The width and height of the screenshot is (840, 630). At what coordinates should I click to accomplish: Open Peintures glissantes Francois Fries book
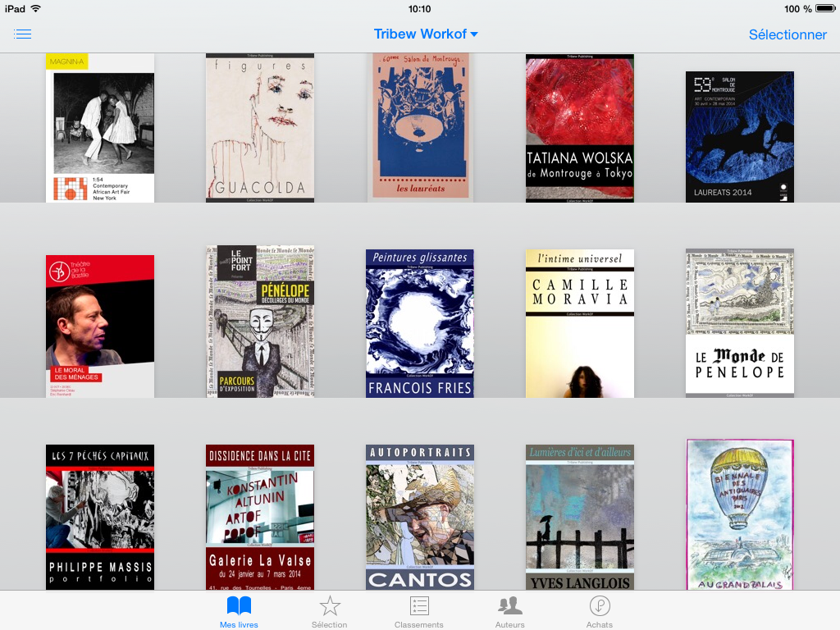point(420,323)
